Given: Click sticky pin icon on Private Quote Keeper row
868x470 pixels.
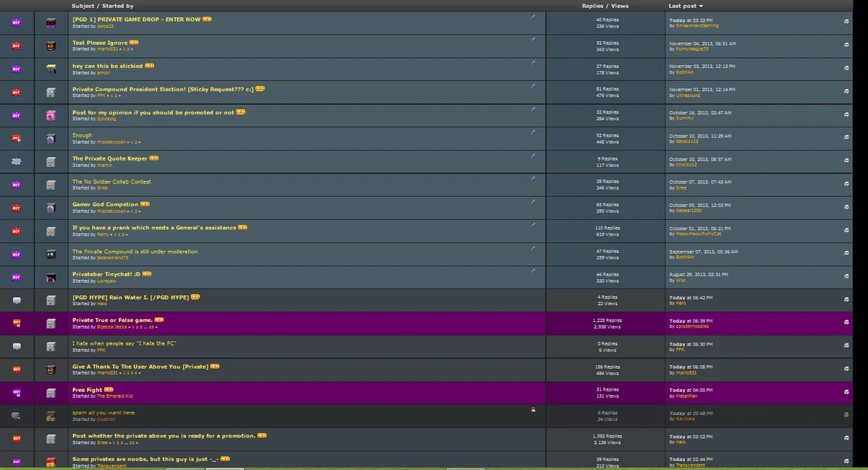Looking at the screenshot, I should (x=533, y=155).
